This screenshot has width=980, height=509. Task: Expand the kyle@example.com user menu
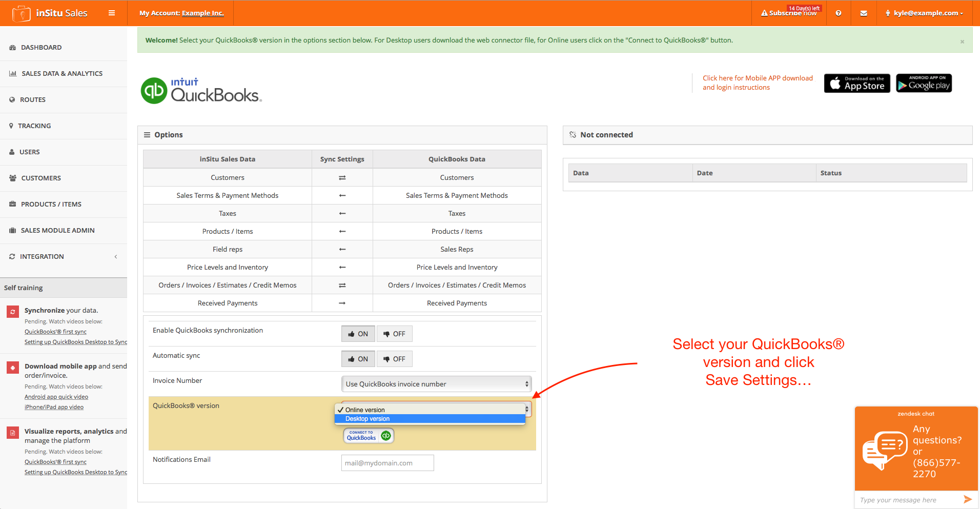pyautogui.click(x=925, y=13)
